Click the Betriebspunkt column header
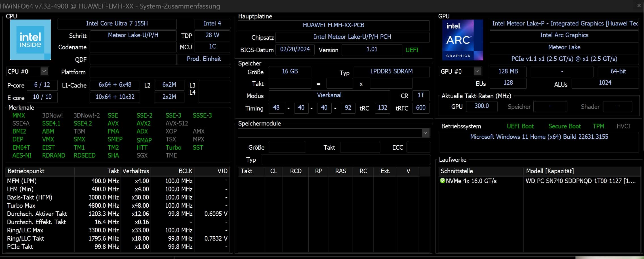 (x=26, y=171)
